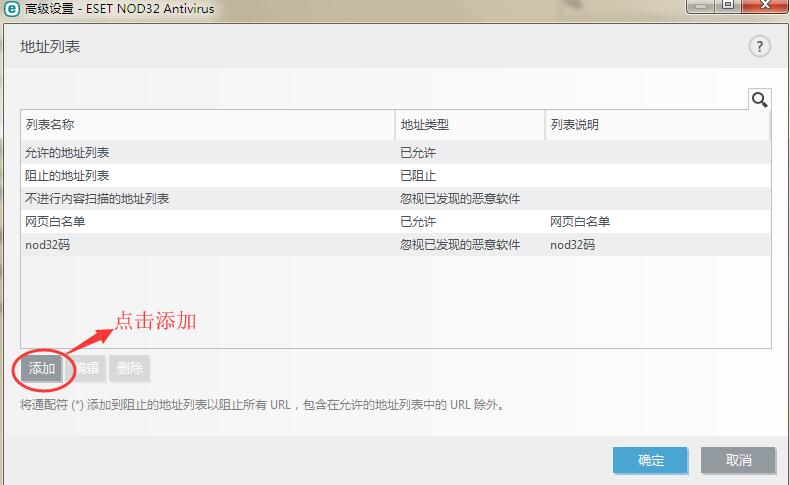Select 网页白名单 in the name column

pos(55,222)
